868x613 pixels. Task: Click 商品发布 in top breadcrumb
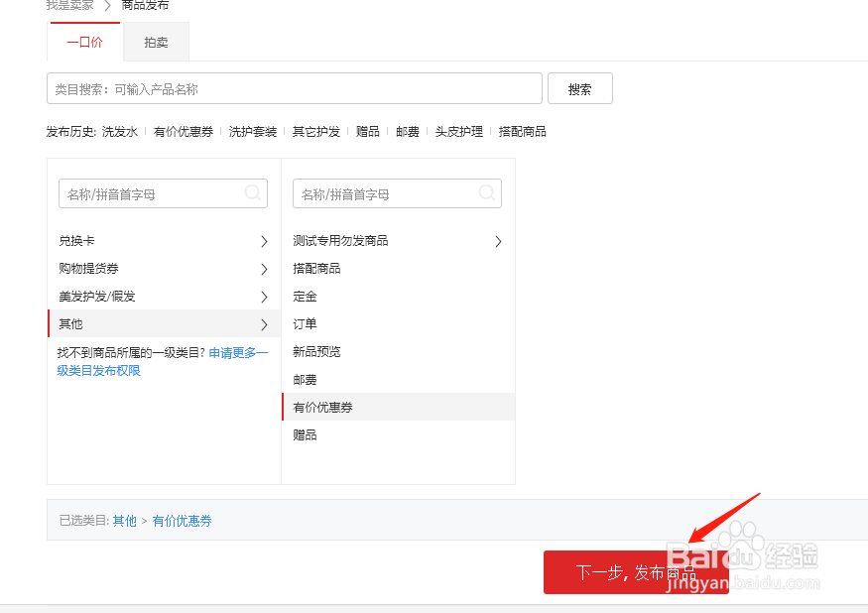[x=145, y=5]
